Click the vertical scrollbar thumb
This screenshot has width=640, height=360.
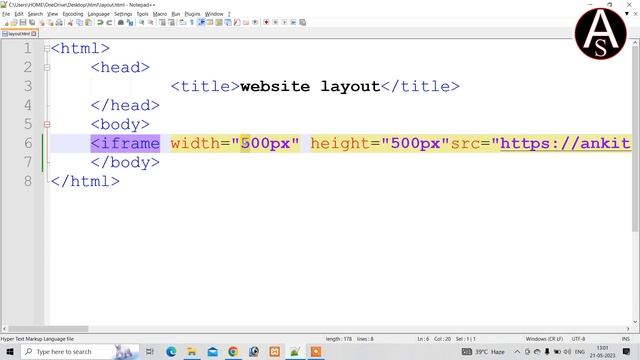point(636,139)
